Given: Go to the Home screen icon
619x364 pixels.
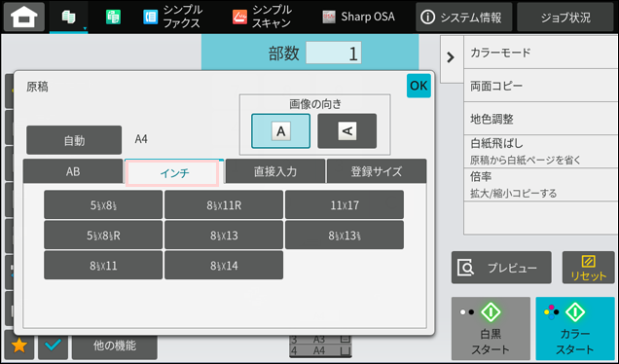Looking at the screenshot, I should (24, 17).
